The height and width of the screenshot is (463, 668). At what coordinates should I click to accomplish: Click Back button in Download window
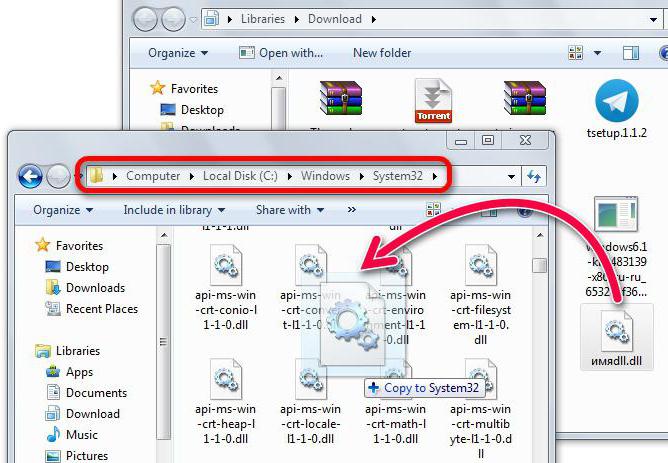point(145,19)
